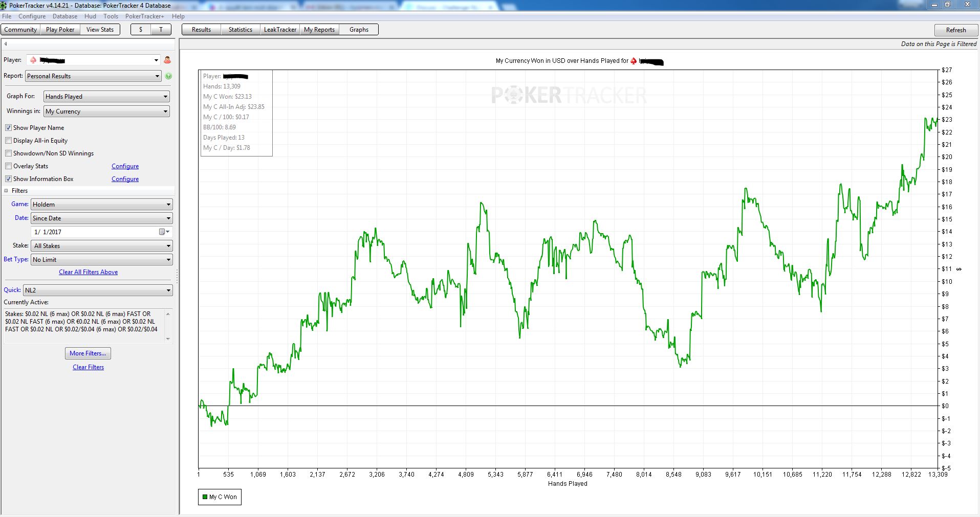Open the Stake dropdown set to All Stakes
This screenshot has height=517, width=980.
point(101,245)
